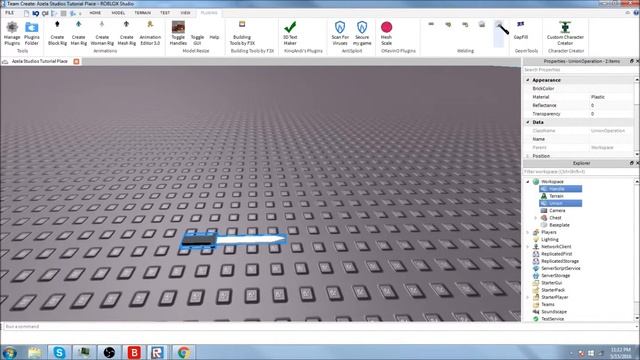Select the PLUGINS ribbon tab
Viewport: 640px width, 360px height.
pyautogui.click(x=209, y=13)
